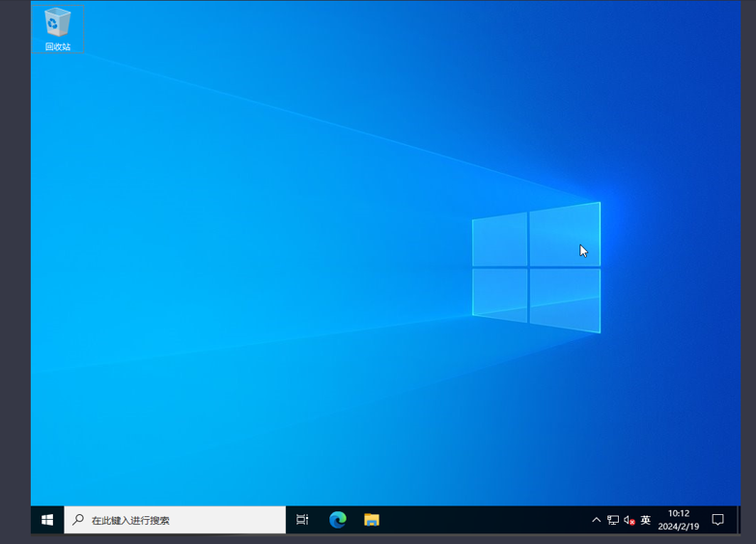Viewport: 756px width, 544px height.
Task: Open Task View from the taskbar
Action: pos(302,520)
